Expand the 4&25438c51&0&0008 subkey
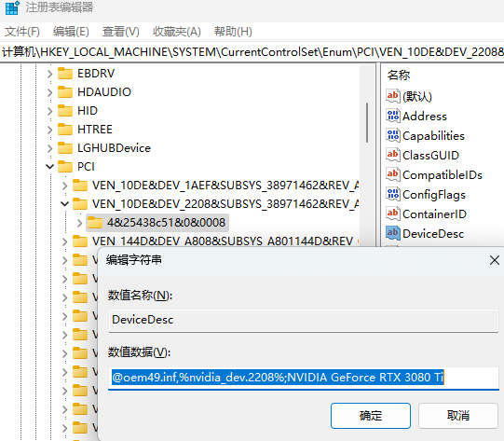This screenshot has height=441, width=504. point(79,223)
